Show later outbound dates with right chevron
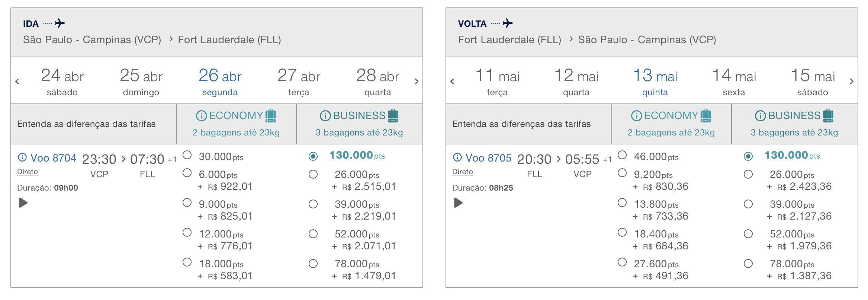868x300 pixels. pos(417,81)
